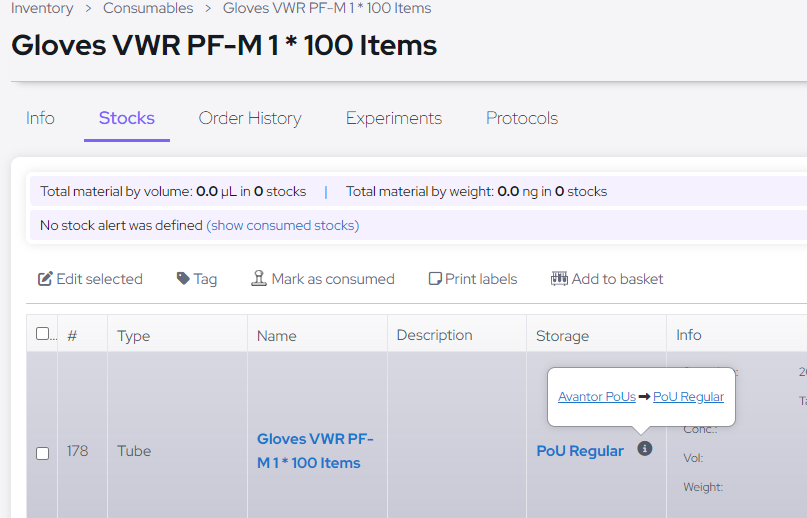Open the Avantor PoUs link in tooltip

(x=596, y=396)
